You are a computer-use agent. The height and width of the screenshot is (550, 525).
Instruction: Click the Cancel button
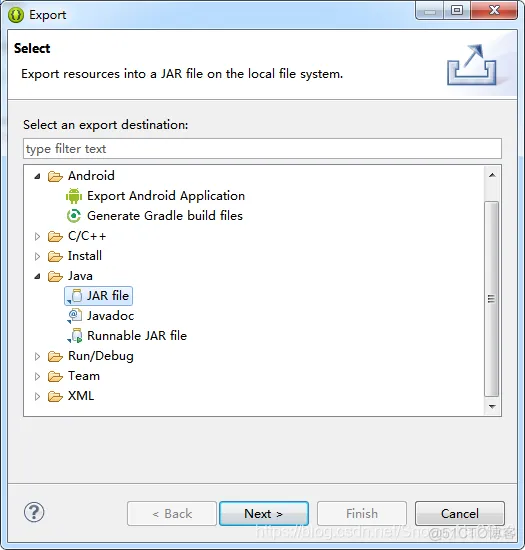tap(460, 514)
